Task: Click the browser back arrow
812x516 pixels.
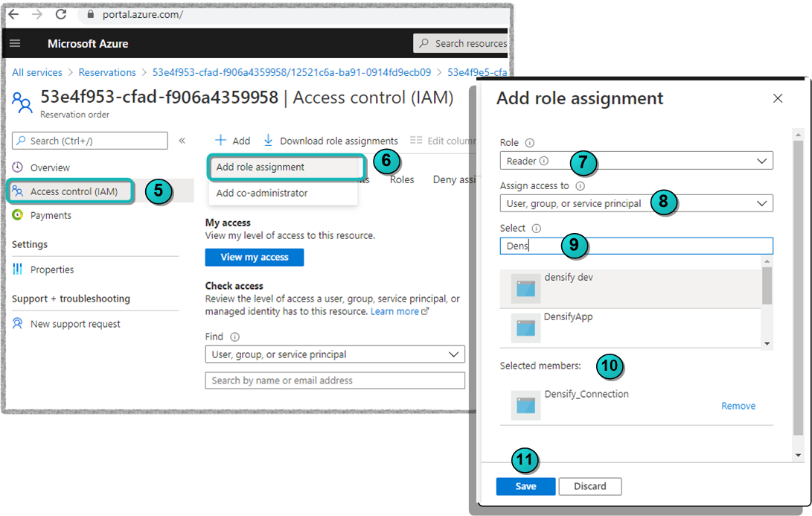Action: click(14, 14)
